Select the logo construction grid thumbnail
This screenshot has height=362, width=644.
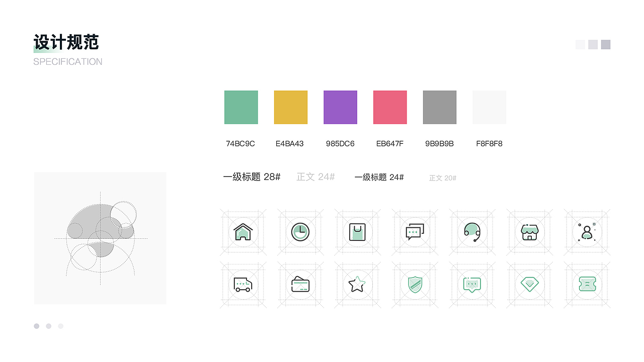click(100, 238)
